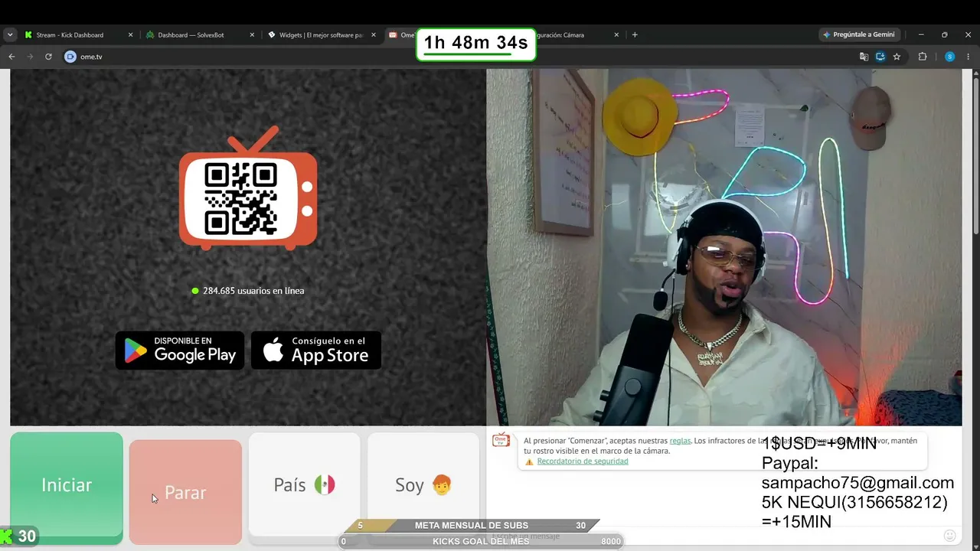
Task: Open the translate page icon
Action: tap(864, 57)
